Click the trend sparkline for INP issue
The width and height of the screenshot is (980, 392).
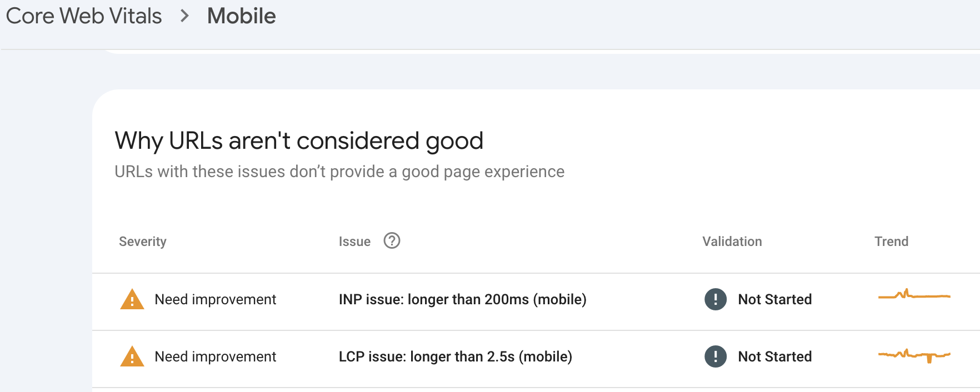pos(914,295)
